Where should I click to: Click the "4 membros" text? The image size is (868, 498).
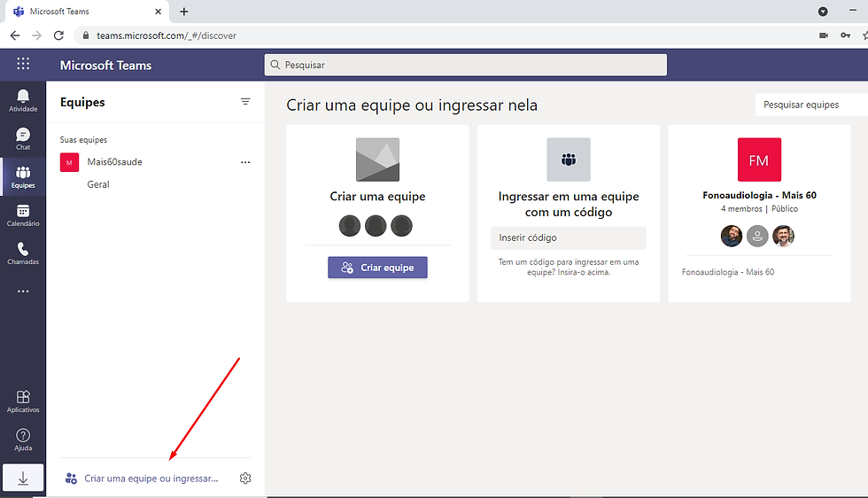741,209
